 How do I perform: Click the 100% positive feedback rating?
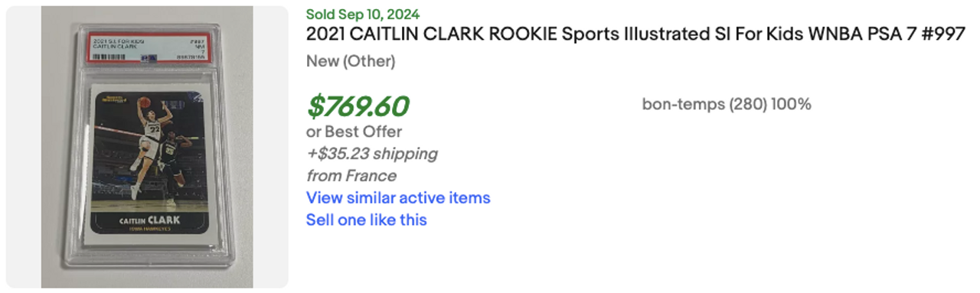click(791, 104)
